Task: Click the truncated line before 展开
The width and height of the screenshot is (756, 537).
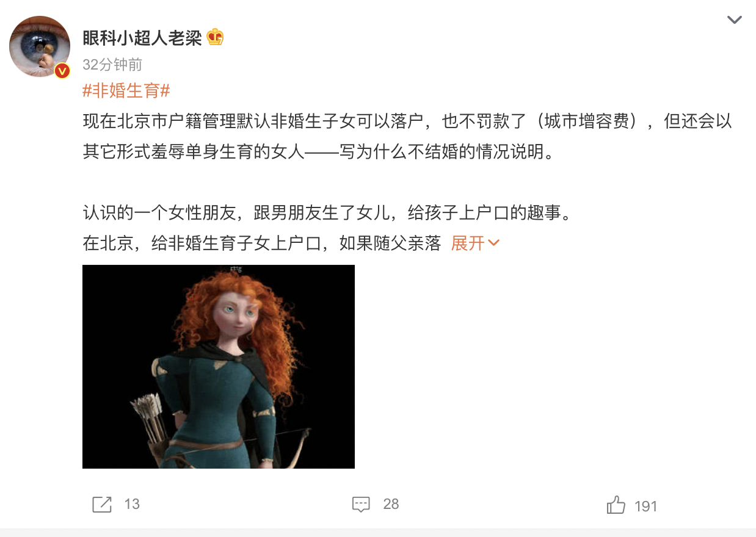Action: 262,243
